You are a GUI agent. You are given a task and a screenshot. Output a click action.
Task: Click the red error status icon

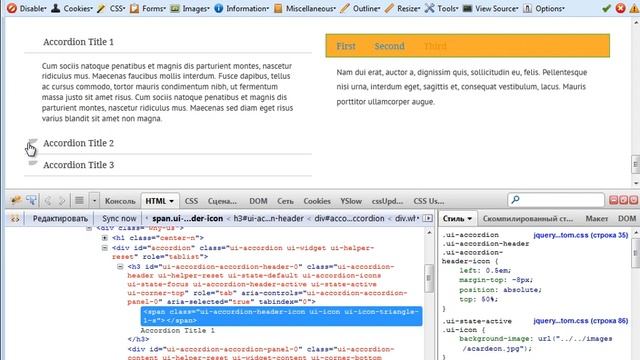coord(620,8)
